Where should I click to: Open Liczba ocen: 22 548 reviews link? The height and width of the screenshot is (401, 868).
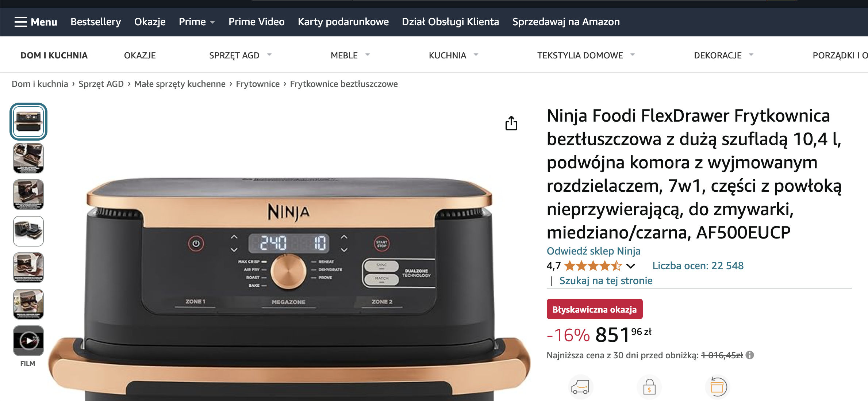click(x=698, y=266)
